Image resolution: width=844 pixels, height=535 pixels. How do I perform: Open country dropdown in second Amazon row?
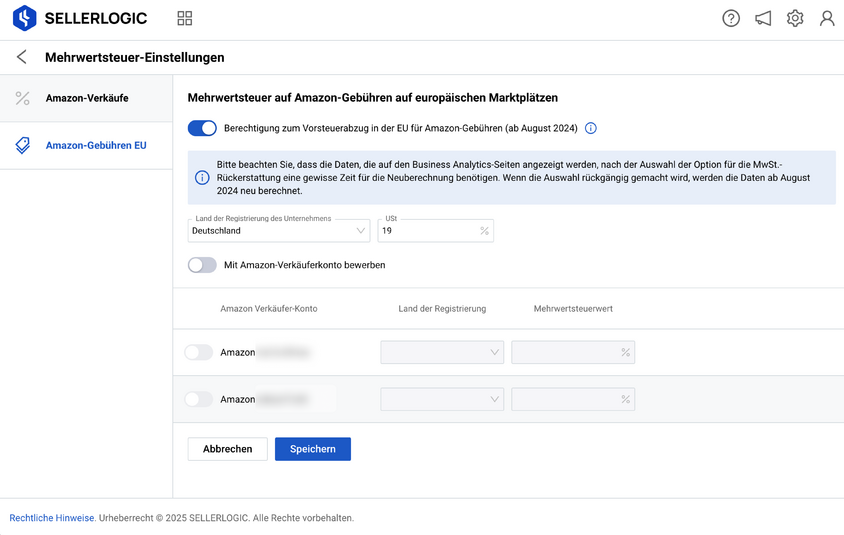coord(442,399)
